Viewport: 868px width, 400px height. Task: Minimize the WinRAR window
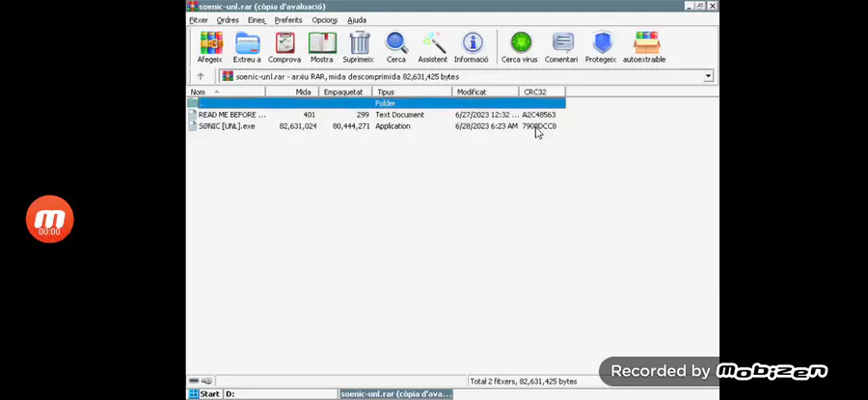point(690,6)
